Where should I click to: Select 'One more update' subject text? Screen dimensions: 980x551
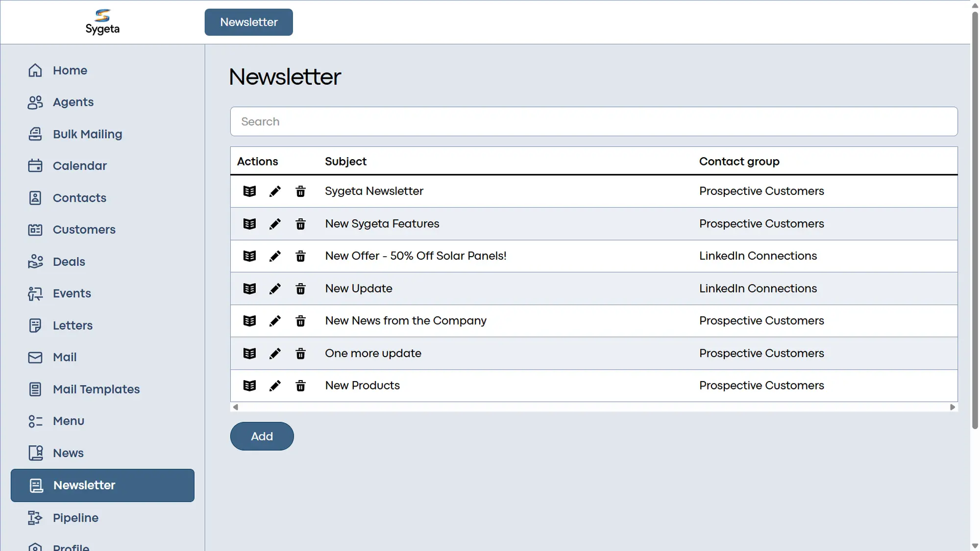pos(373,353)
